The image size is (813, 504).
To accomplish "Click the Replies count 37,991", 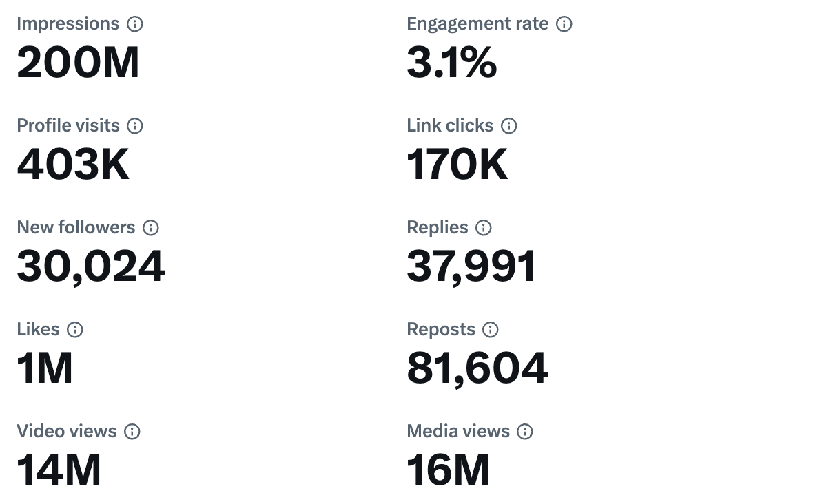I will coord(471,266).
